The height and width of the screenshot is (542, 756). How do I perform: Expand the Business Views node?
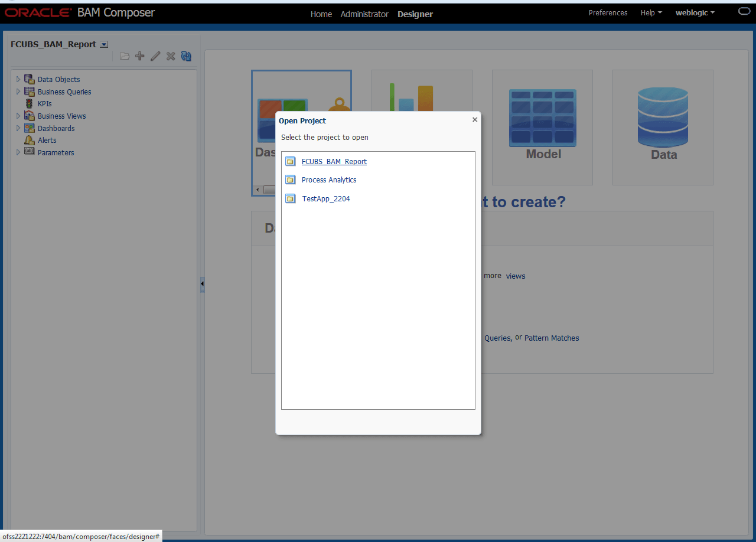click(x=18, y=116)
